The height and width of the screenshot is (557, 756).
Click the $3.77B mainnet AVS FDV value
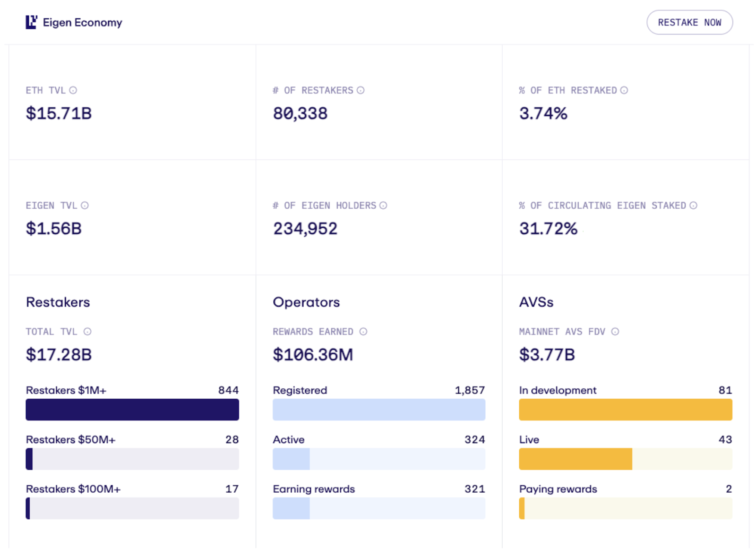[x=547, y=355]
